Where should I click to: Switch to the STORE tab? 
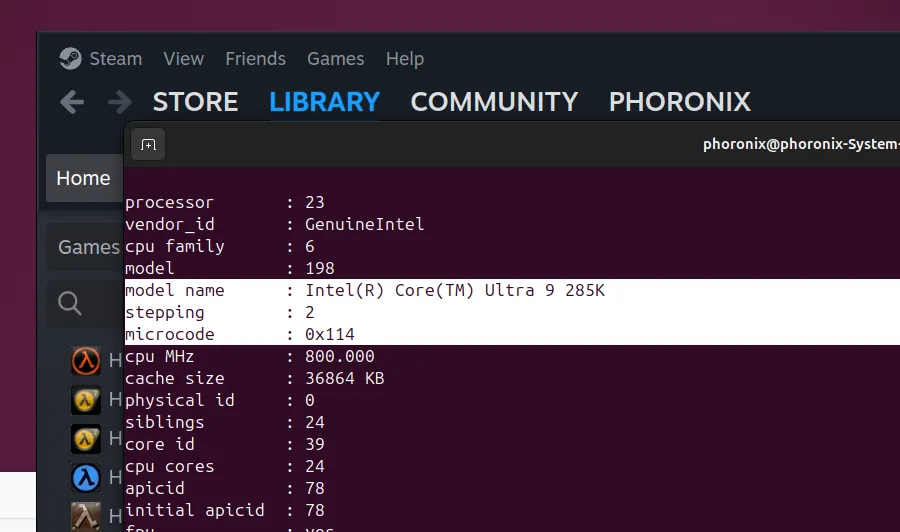(195, 102)
